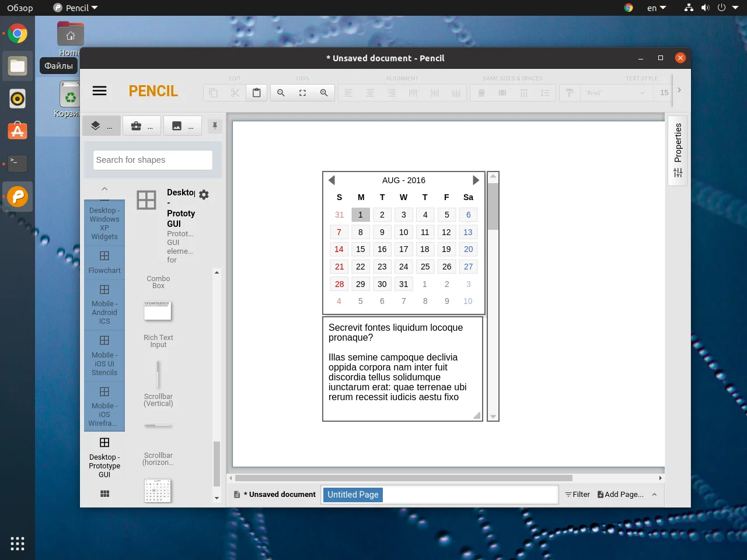Screen dimensions: 747x560
Task: Open the hamburger main menu
Action: tap(99, 90)
